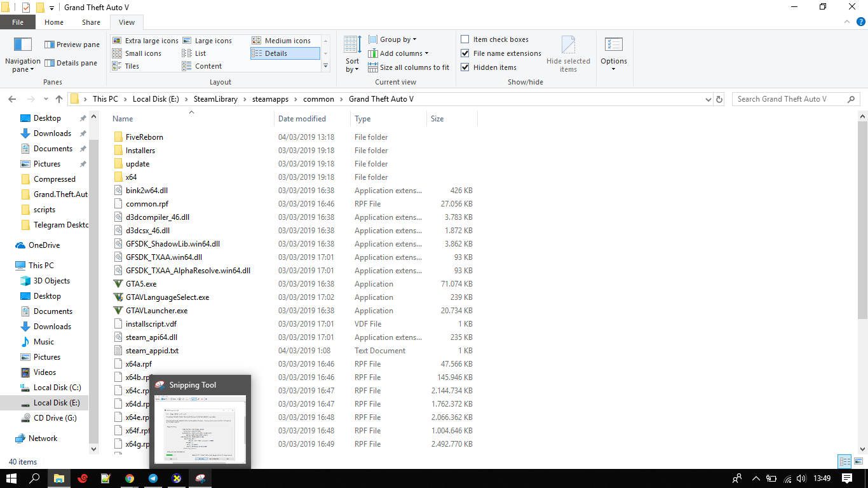This screenshot has height=488, width=868.
Task: Switch layout to Extra large icons
Action: [x=146, y=41]
